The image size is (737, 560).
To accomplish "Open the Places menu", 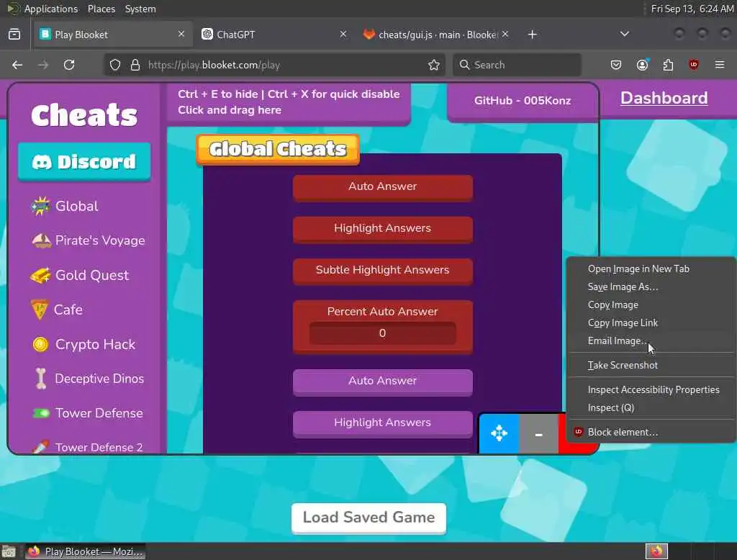I will coord(101,9).
